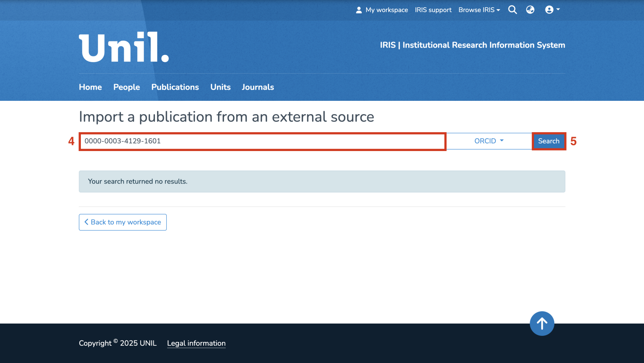The image size is (644, 363).
Task: Open the globe language switcher icon
Action: 530,10
